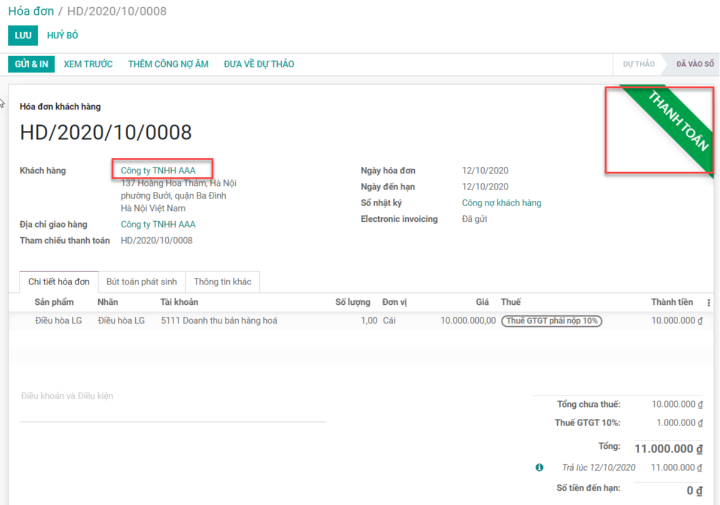Select the Chi tiết hóa đơn tab

pyautogui.click(x=59, y=282)
